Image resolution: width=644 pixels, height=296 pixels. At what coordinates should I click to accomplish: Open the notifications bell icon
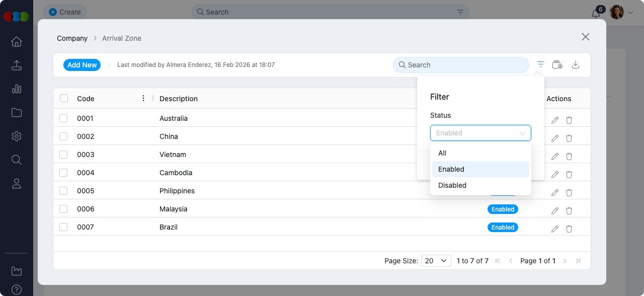[596, 14]
